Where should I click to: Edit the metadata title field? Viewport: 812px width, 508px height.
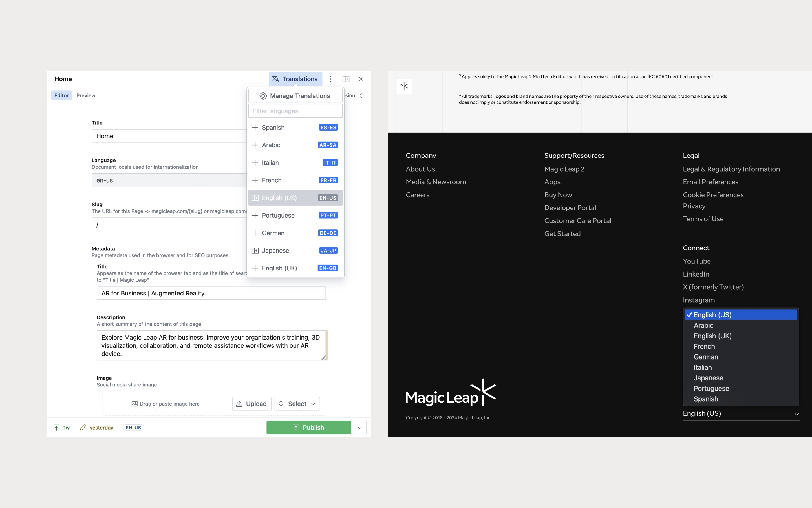(211, 293)
